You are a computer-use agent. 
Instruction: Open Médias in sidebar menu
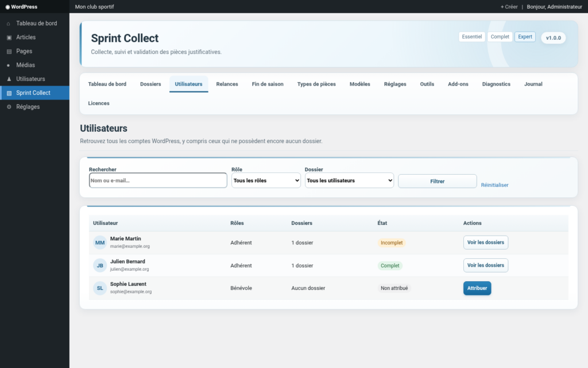(34, 65)
